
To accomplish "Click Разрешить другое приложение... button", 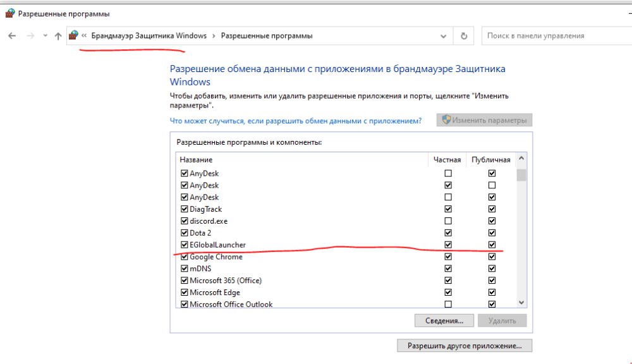I will point(465,346).
